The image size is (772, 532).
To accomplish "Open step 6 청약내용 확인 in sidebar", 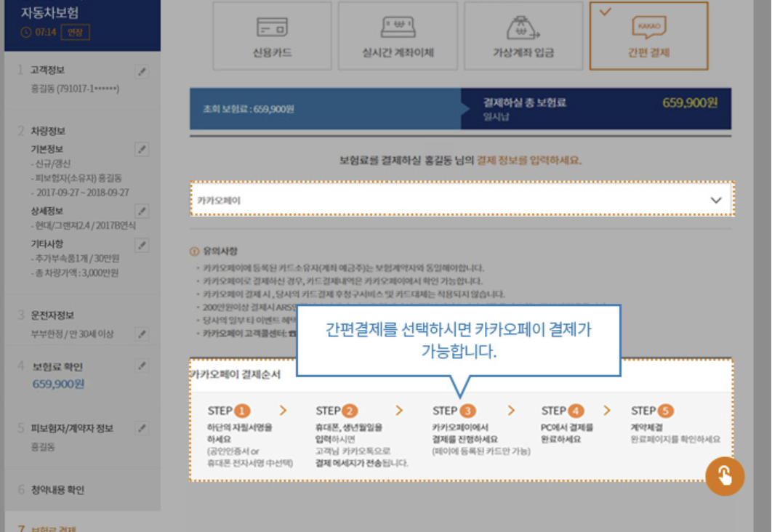I will [57, 490].
